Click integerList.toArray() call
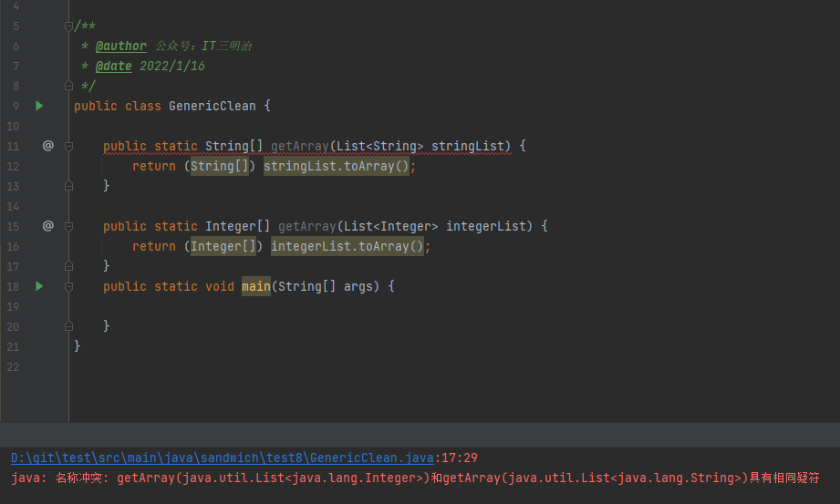The height and width of the screenshot is (504, 840). click(x=347, y=246)
